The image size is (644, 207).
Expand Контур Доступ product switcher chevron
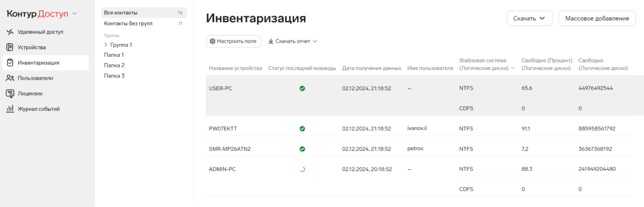tap(74, 14)
